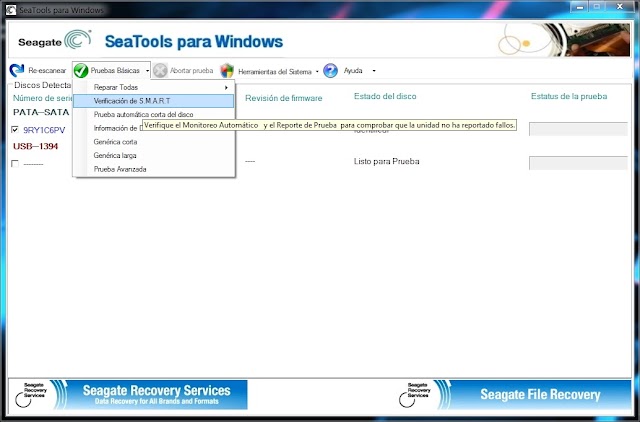Click the shield Herramientas del Sistema icon
Screen dimensions: 640x422
227,71
